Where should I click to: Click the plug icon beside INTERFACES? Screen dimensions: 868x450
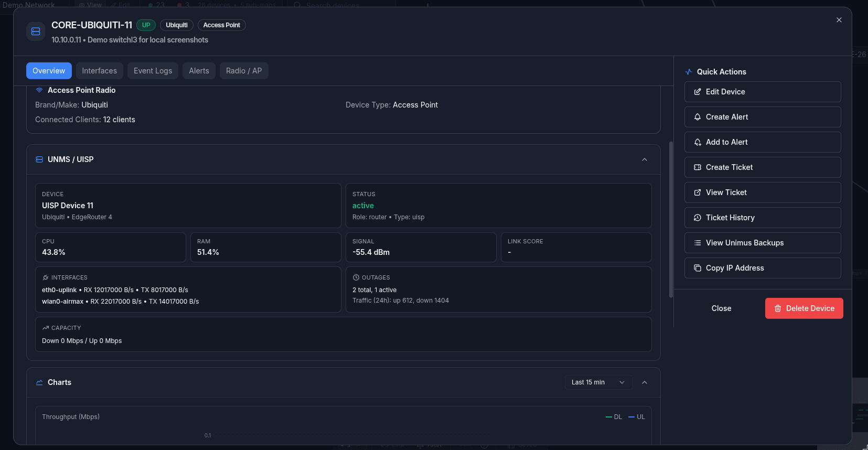[x=46, y=277]
